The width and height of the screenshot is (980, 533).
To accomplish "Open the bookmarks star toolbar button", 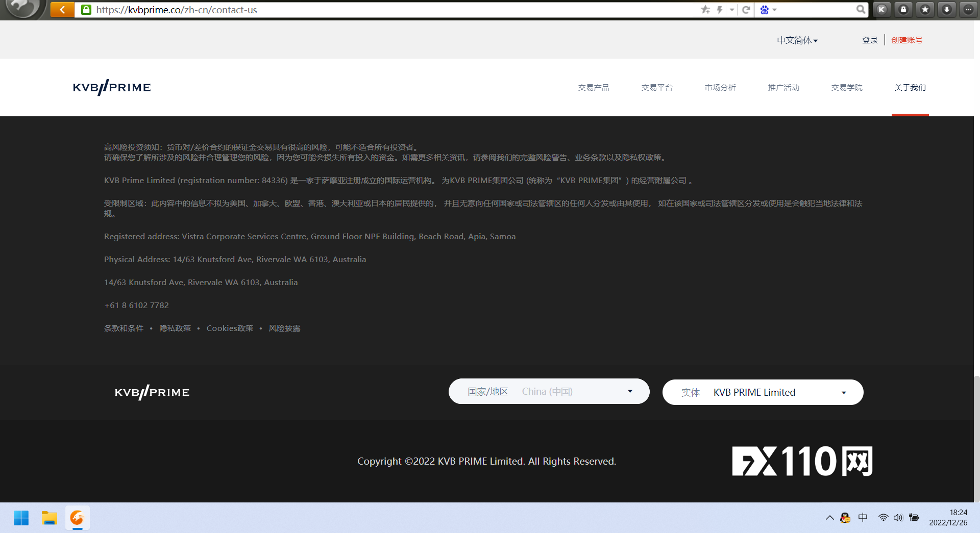I will click(925, 10).
